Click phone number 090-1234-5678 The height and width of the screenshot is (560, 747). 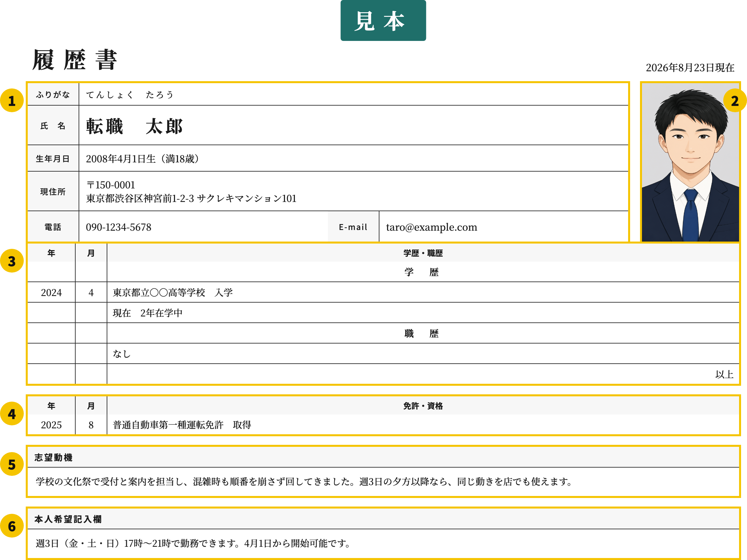[x=119, y=227]
